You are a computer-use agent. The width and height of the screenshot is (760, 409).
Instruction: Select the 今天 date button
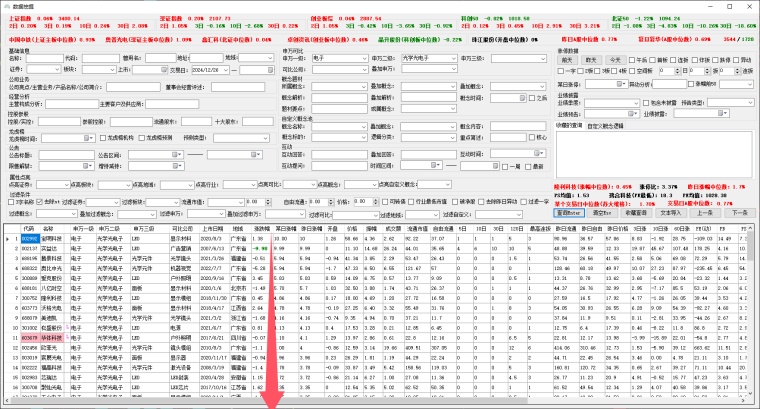pyautogui.click(x=615, y=60)
